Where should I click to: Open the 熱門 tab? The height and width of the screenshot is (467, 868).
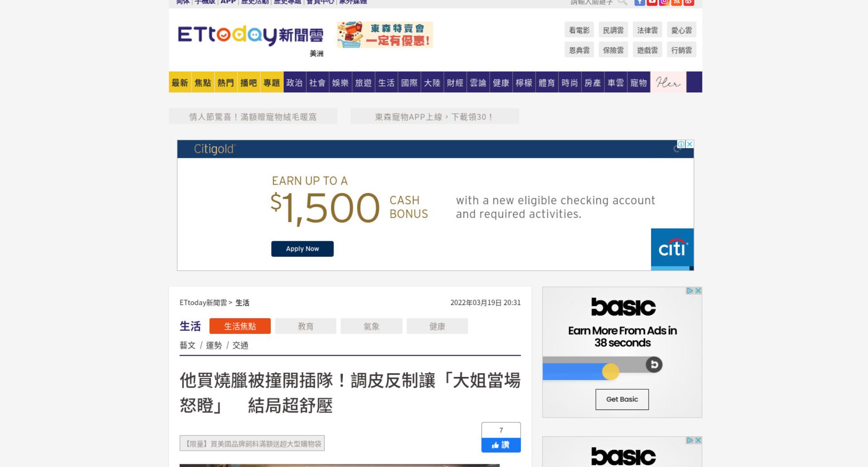[x=226, y=82]
